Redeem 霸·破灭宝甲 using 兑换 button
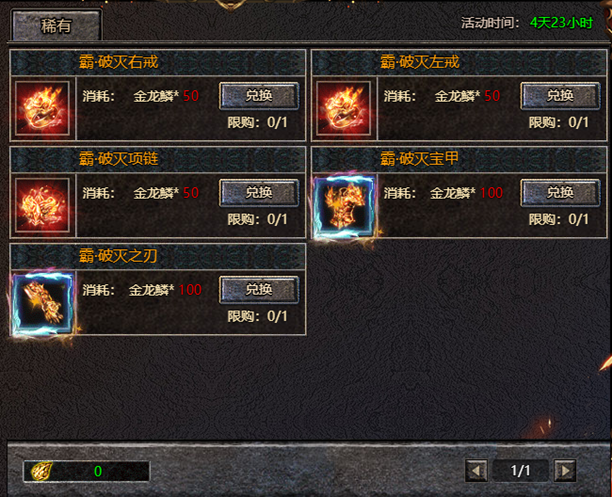 [560, 192]
